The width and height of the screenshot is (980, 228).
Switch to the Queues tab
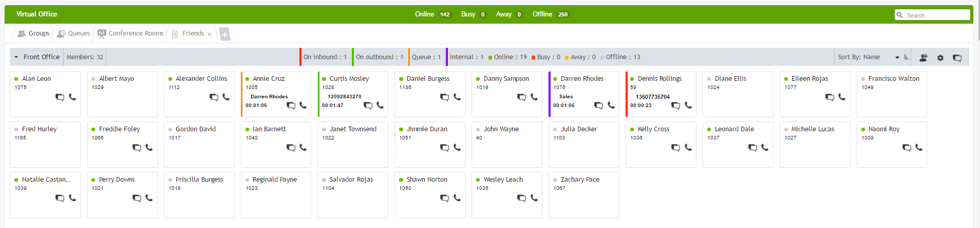pyautogui.click(x=73, y=33)
